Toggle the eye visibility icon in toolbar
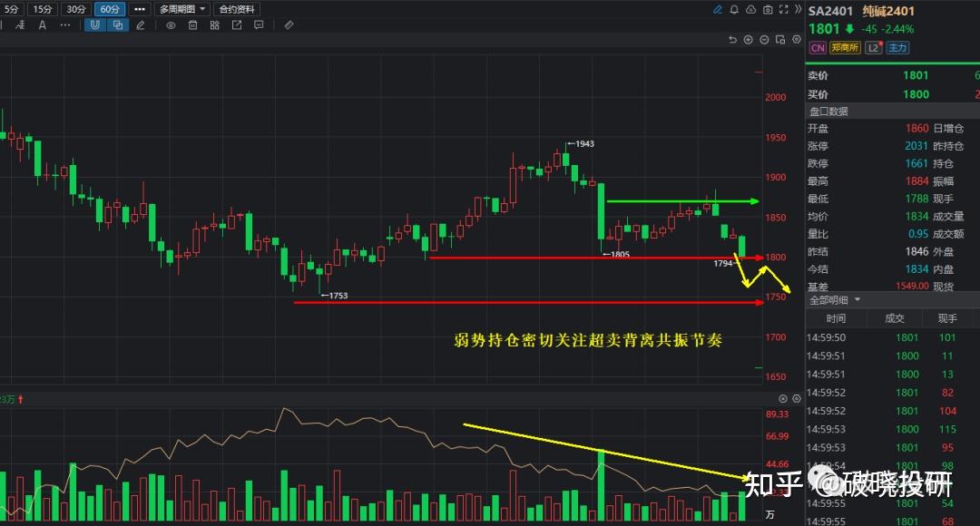Image resolution: width=980 pixels, height=526 pixels. (170, 25)
